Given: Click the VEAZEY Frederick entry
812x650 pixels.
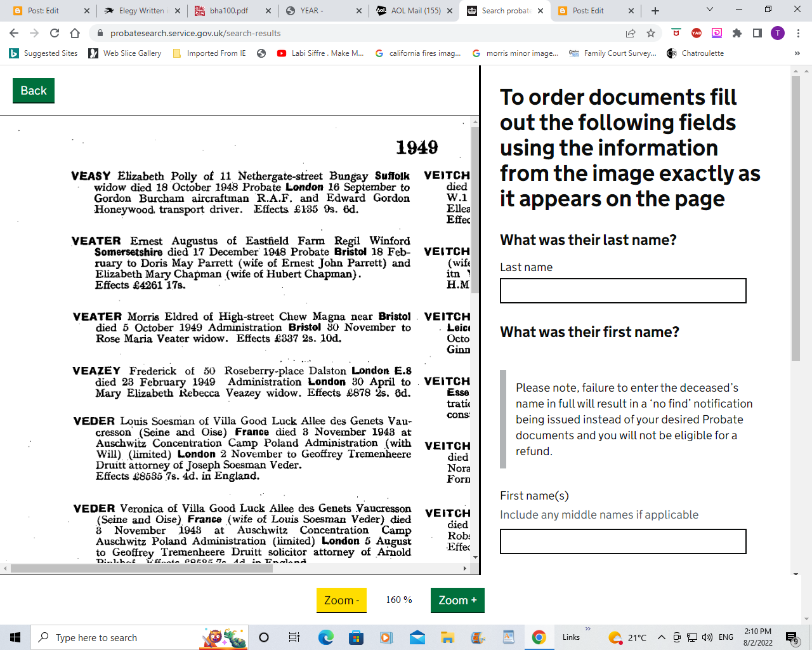Looking at the screenshot, I should tap(242, 382).
